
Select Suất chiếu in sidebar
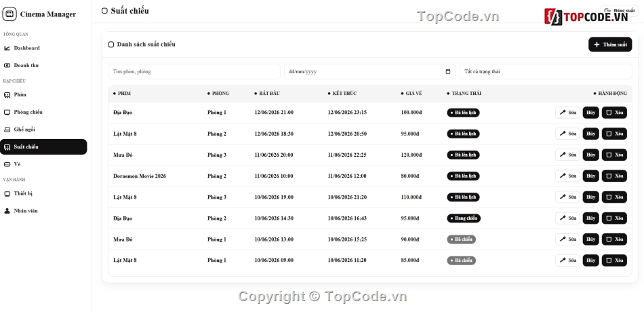coord(43,147)
